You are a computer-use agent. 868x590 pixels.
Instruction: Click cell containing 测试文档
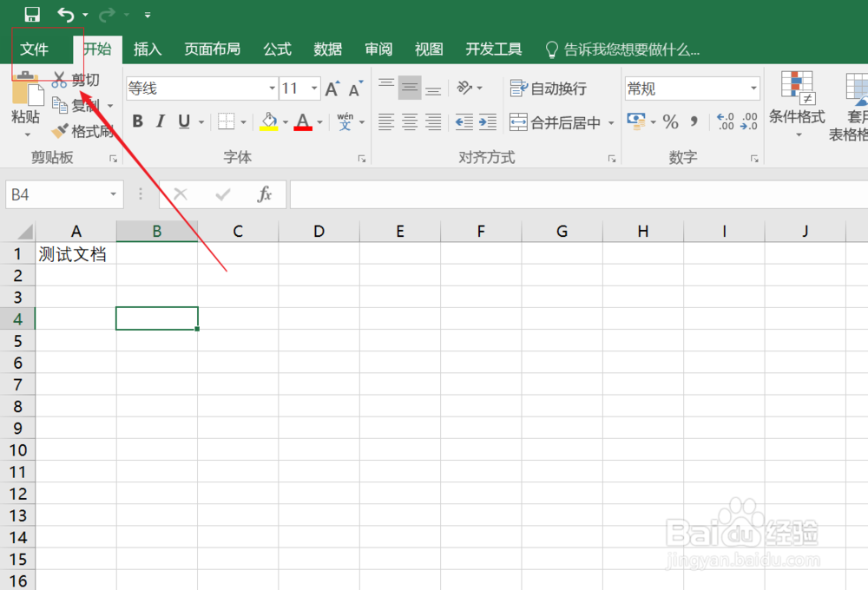76,254
